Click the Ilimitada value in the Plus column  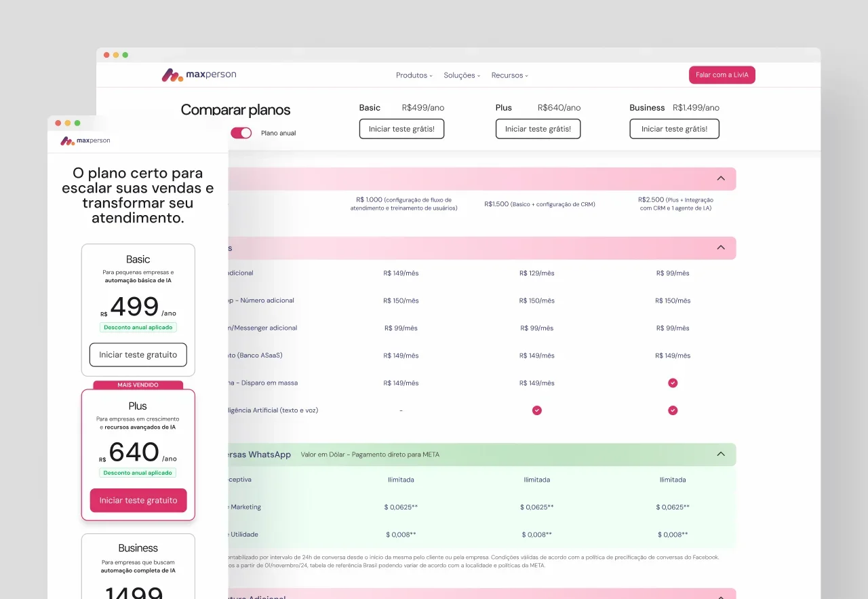tap(537, 480)
